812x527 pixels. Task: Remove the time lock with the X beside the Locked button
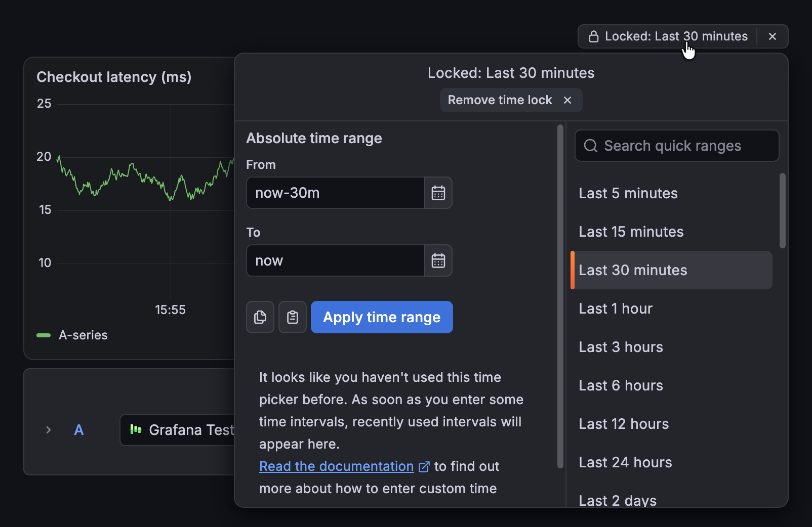[773, 36]
